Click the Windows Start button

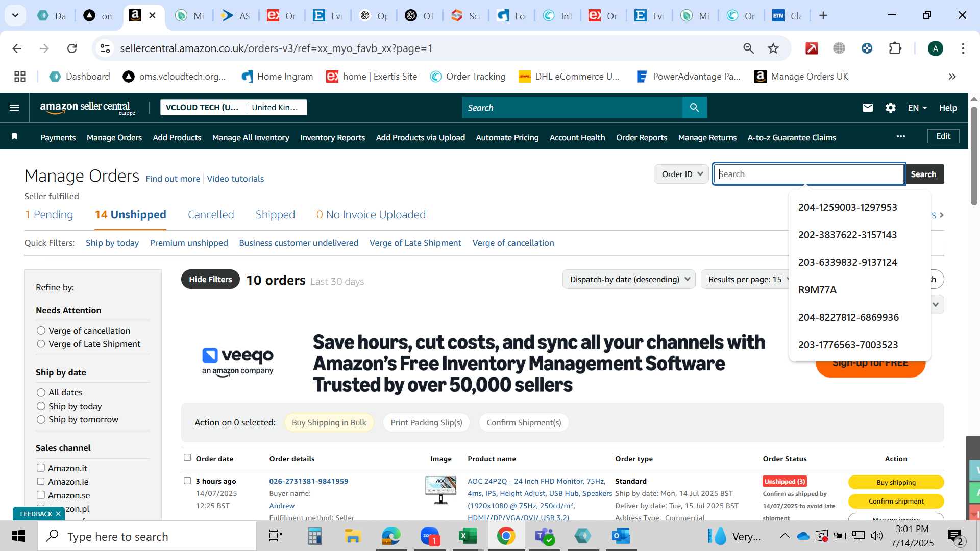click(x=18, y=536)
